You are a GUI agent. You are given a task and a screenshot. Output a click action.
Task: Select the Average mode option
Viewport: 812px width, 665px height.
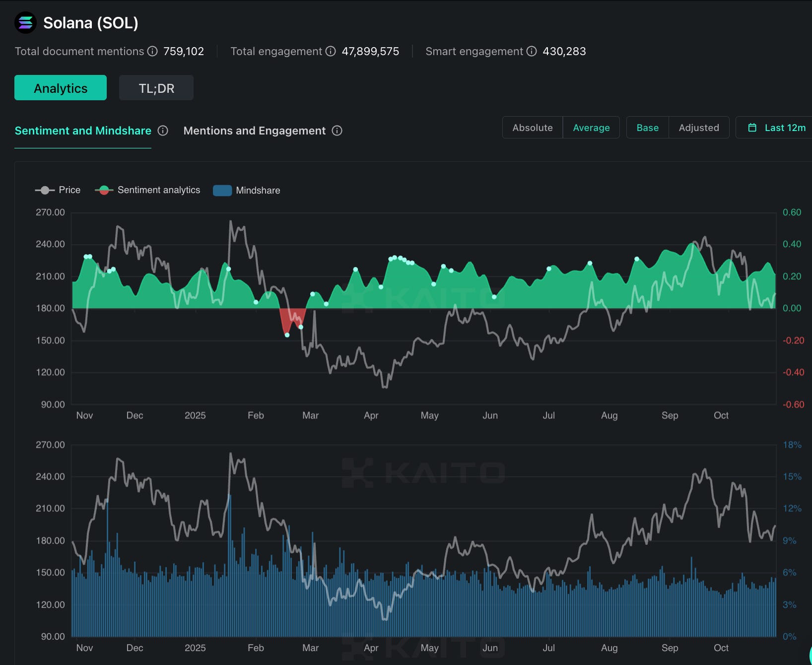point(591,128)
